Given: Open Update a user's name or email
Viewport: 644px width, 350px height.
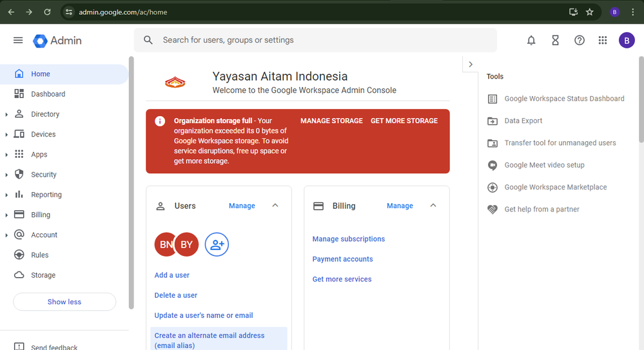Looking at the screenshot, I should coord(204,315).
